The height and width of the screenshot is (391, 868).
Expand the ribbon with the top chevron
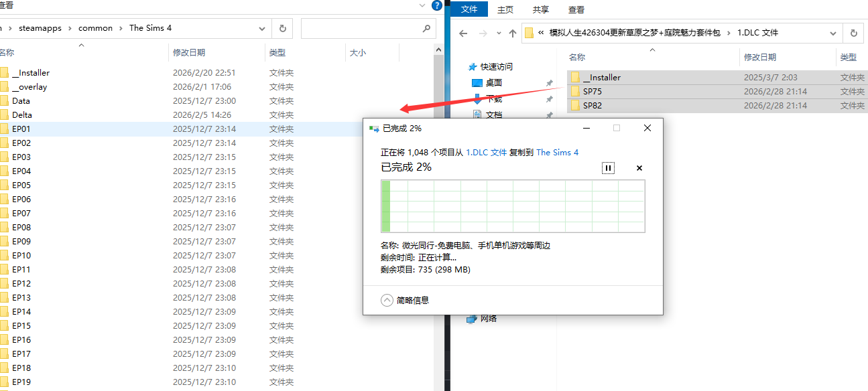(422, 5)
